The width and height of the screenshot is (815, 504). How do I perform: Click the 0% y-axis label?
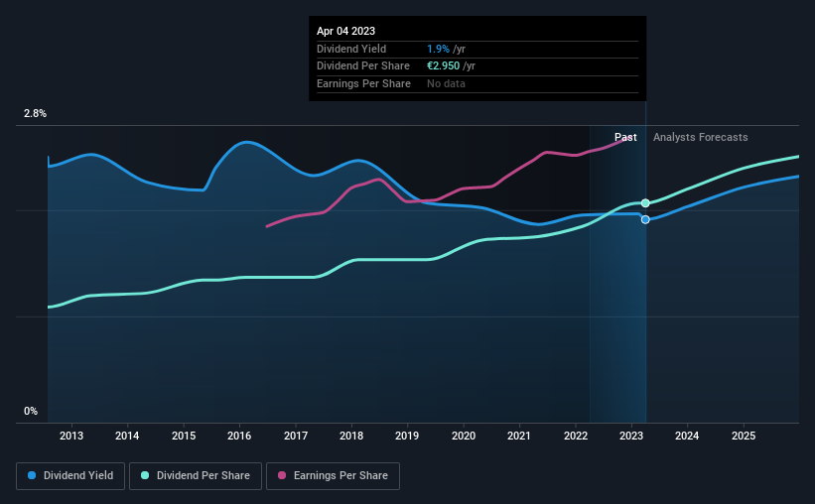(x=31, y=411)
